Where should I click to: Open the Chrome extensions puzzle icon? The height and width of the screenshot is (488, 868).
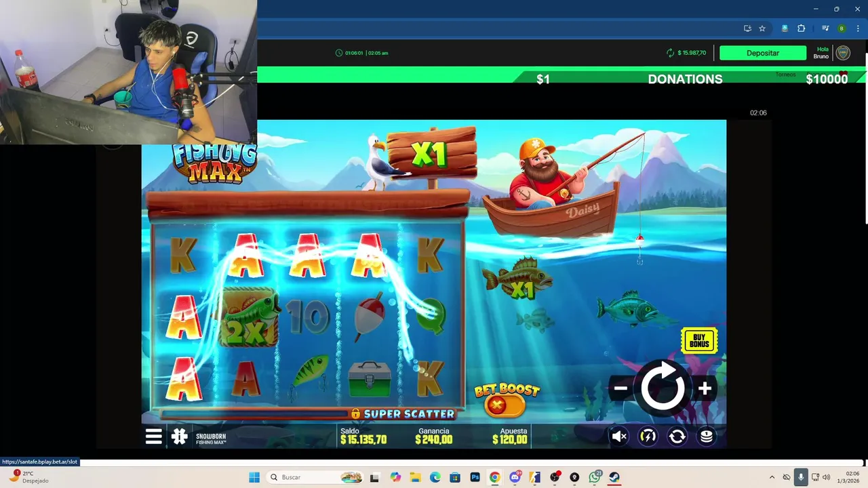click(801, 28)
